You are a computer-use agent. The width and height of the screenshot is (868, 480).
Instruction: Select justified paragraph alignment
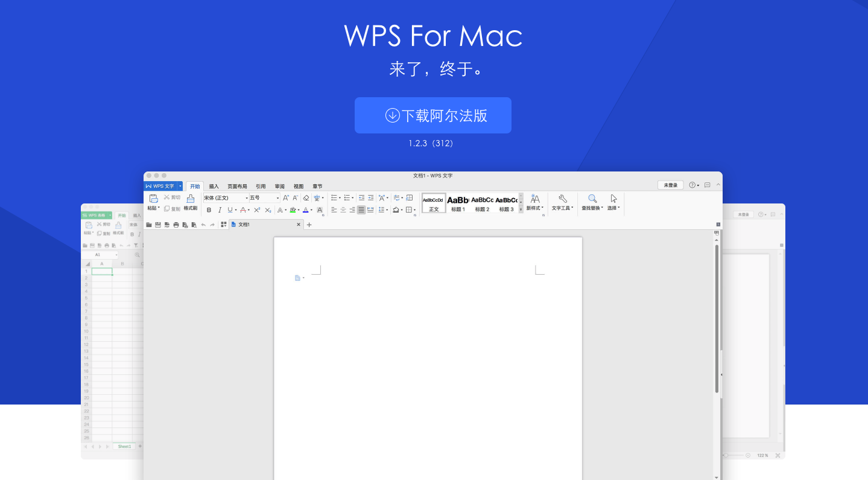click(361, 210)
